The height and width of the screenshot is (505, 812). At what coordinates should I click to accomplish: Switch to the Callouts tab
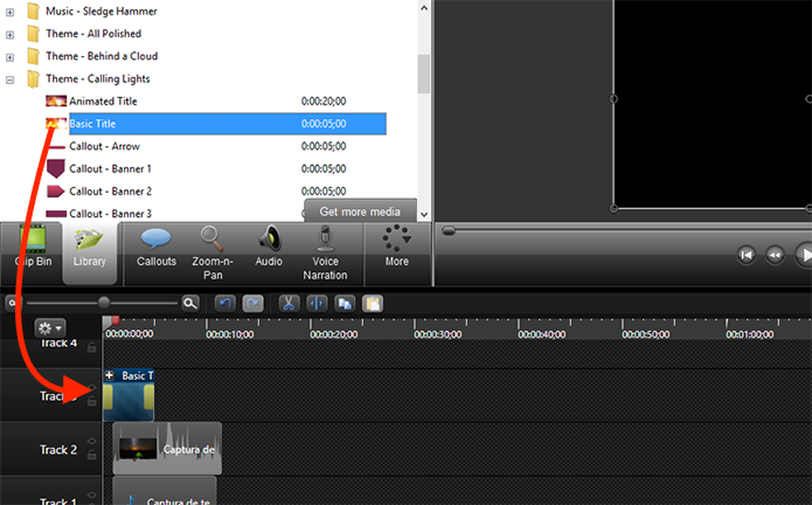(x=156, y=252)
